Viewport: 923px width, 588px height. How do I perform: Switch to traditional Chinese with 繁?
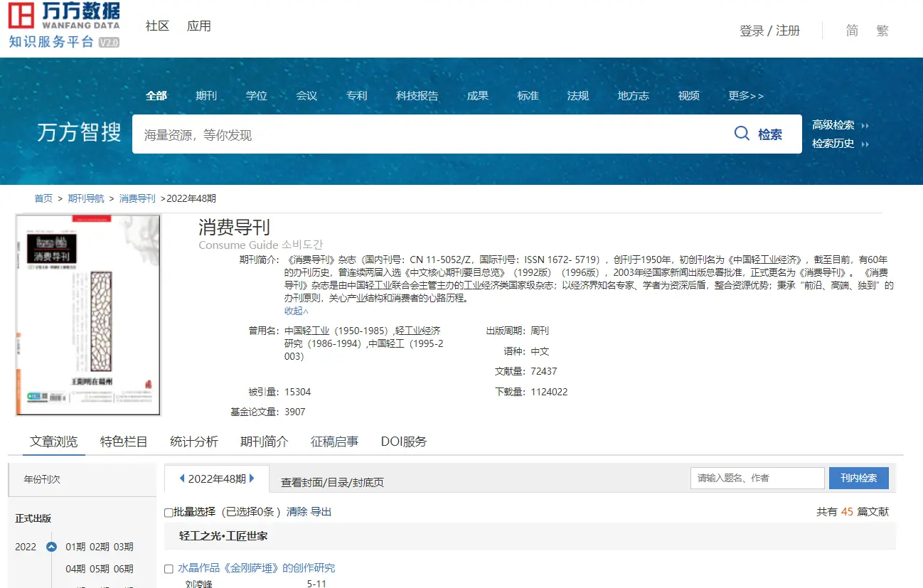click(882, 31)
